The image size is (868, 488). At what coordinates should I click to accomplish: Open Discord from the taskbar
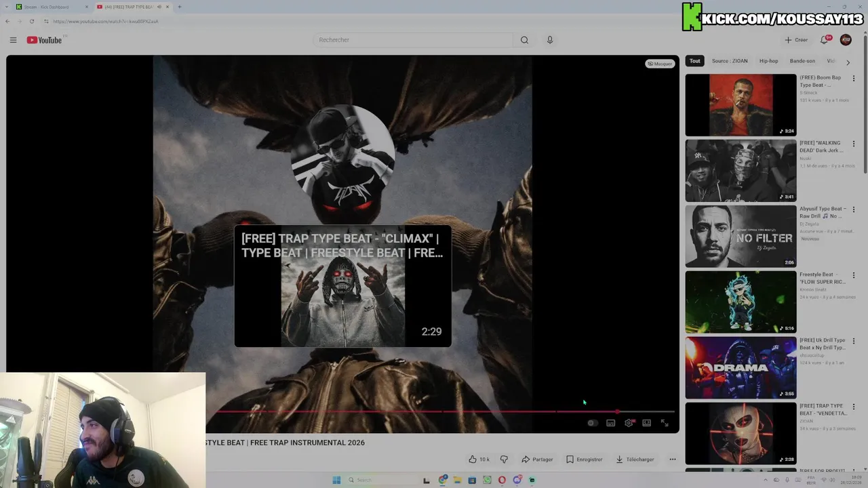click(x=517, y=480)
